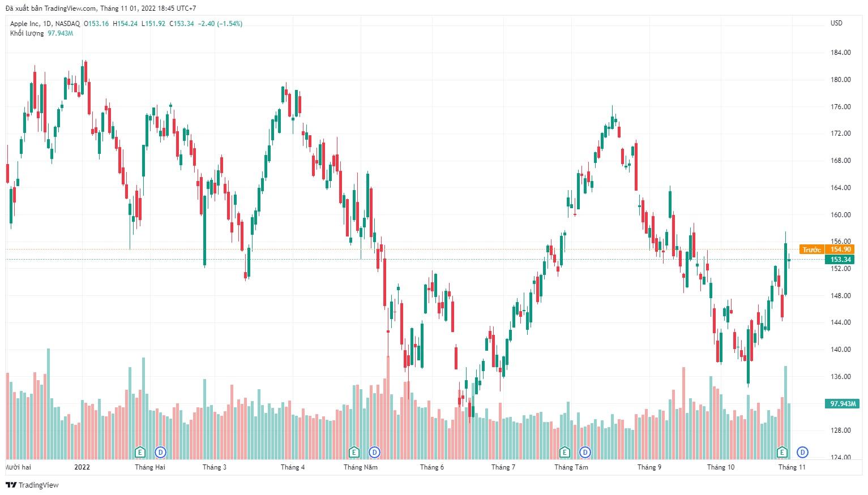Click the 180.00 price axis label
This screenshot has width=868, height=495.
click(x=840, y=80)
